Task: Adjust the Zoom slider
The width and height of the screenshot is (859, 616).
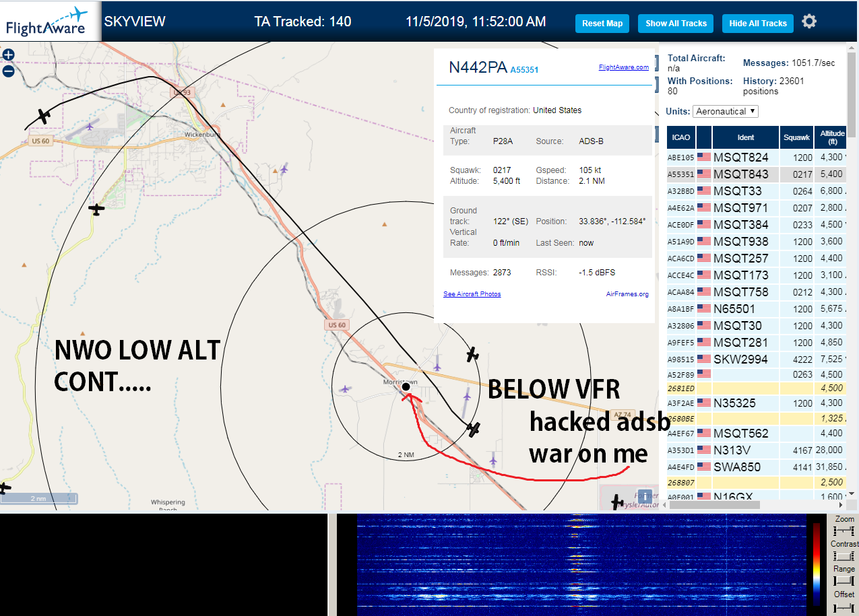Action: tap(844, 532)
